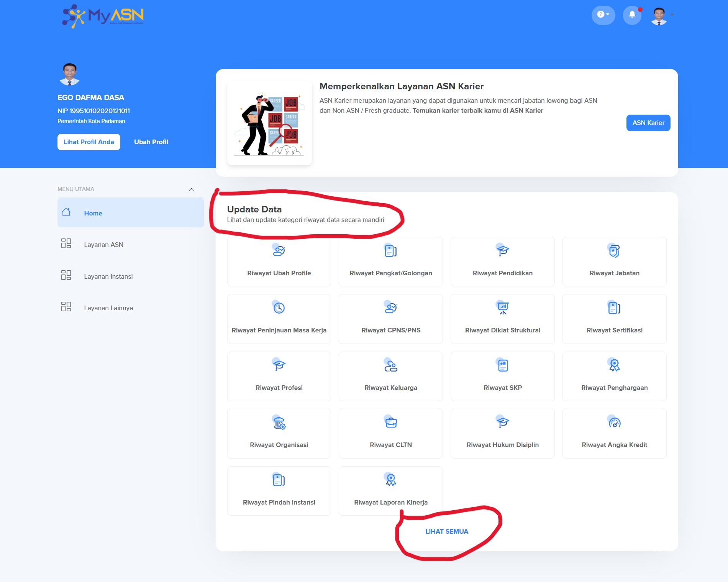Image resolution: width=728 pixels, height=582 pixels.
Task: Open Riwayat Pendidikan graduation cap icon
Action: tap(502, 250)
